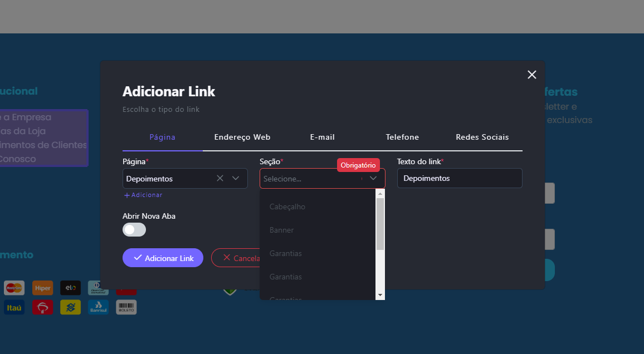This screenshot has height=354, width=644.
Task: Switch to the Endereço Web tab
Action: 242,137
